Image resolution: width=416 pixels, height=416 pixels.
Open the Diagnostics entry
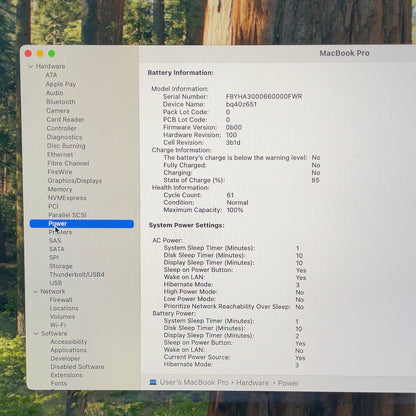[x=64, y=137]
